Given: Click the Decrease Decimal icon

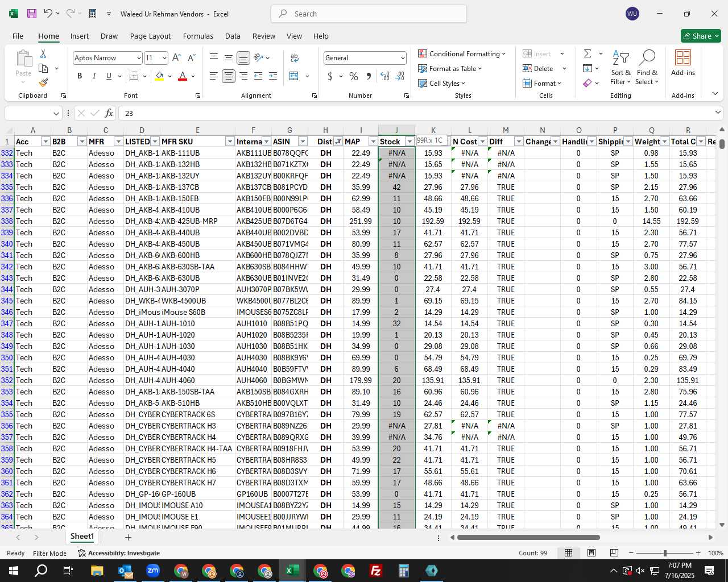Looking at the screenshot, I should point(400,76).
